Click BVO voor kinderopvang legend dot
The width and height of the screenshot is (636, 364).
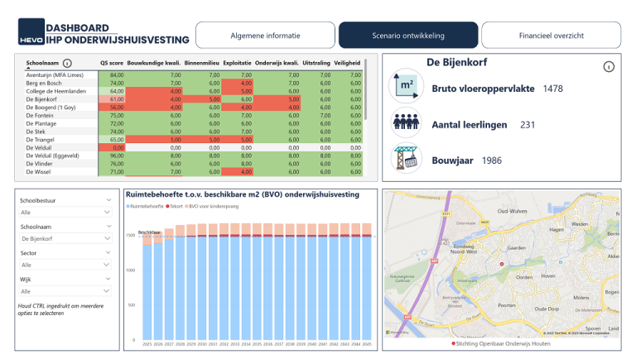tap(186, 206)
